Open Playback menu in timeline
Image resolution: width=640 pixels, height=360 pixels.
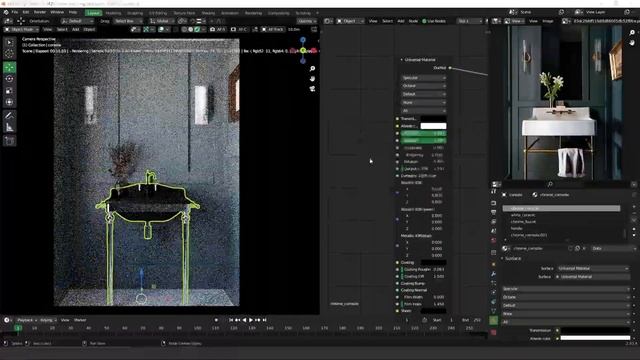coord(27,320)
